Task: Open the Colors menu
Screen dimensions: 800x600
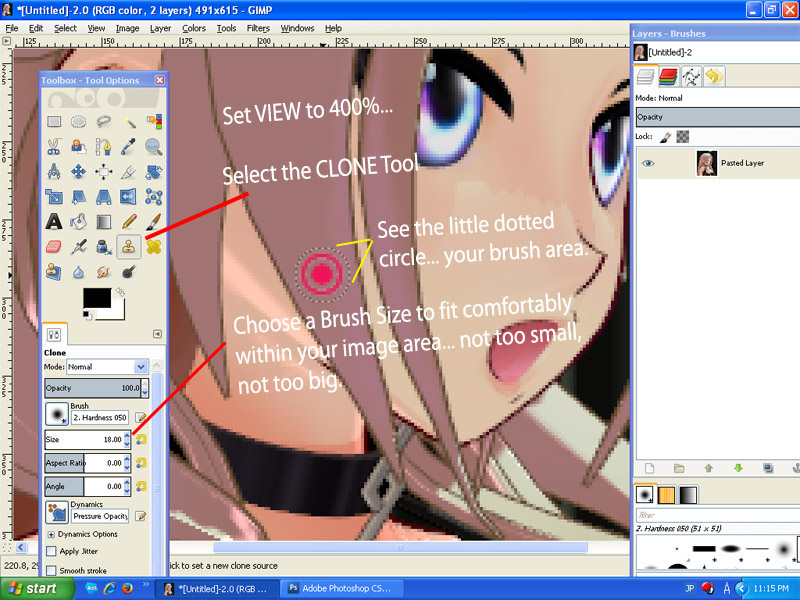Action: coord(194,28)
